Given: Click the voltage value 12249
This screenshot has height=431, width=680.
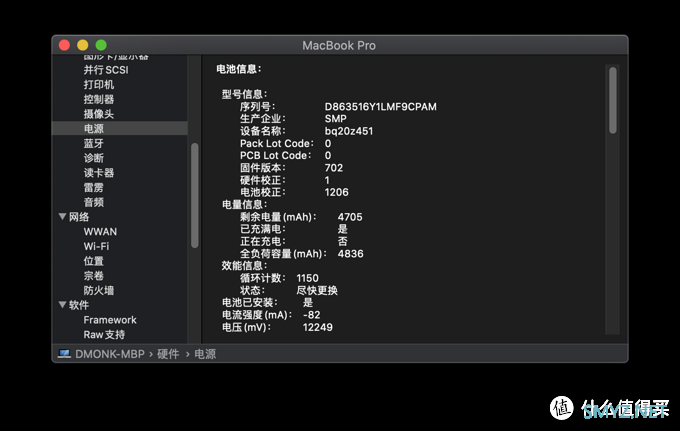Looking at the screenshot, I should click(317, 327).
